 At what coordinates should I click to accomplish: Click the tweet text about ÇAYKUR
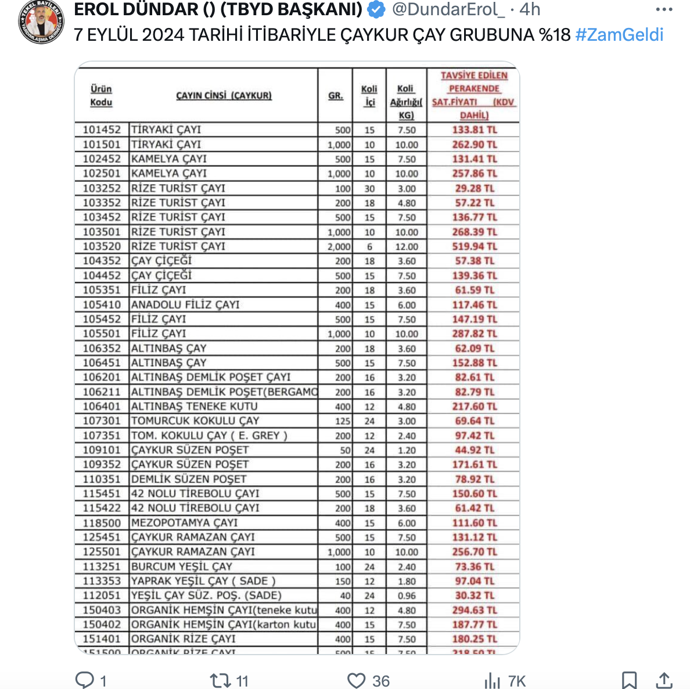click(322, 35)
